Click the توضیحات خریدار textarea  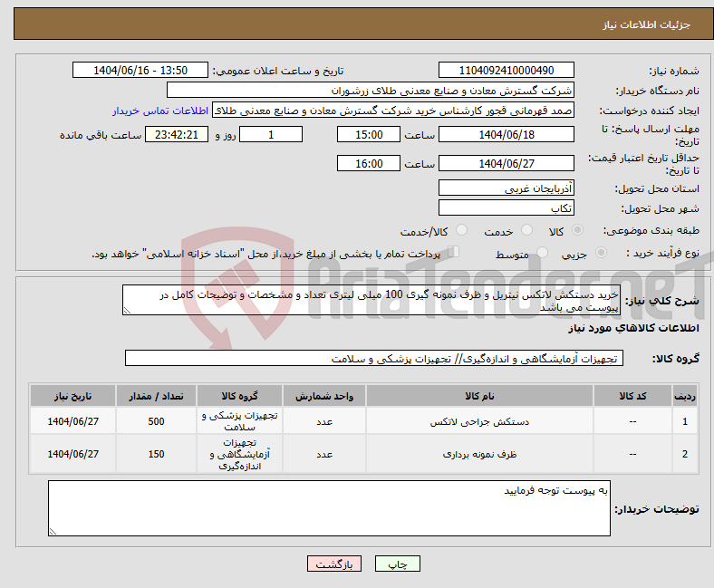coord(329,508)
